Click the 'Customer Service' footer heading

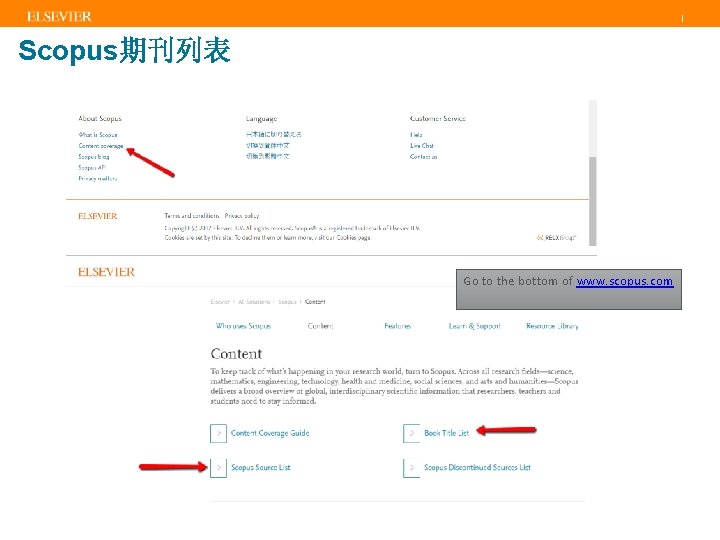click(x=438, y=118)
